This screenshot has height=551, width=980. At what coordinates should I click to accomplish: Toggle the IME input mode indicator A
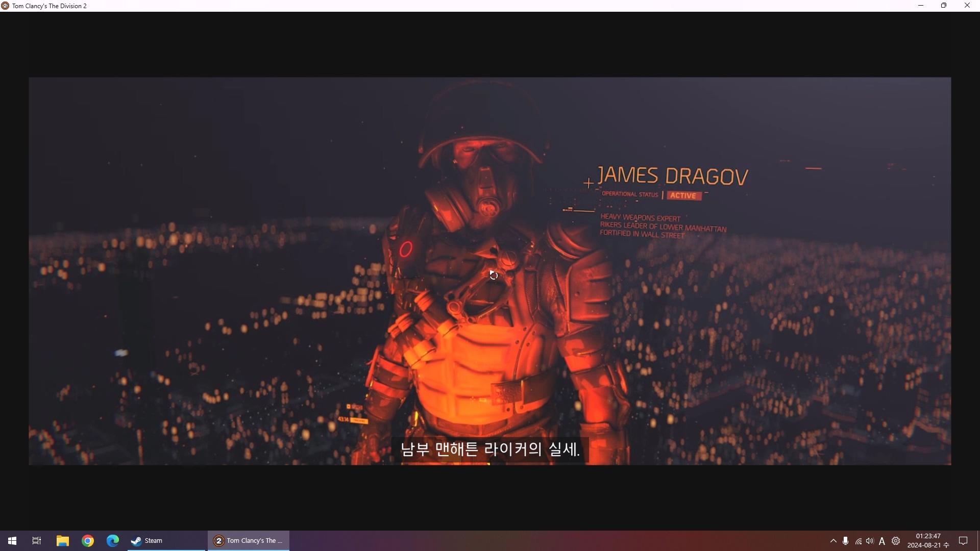[x=882, y=541]
